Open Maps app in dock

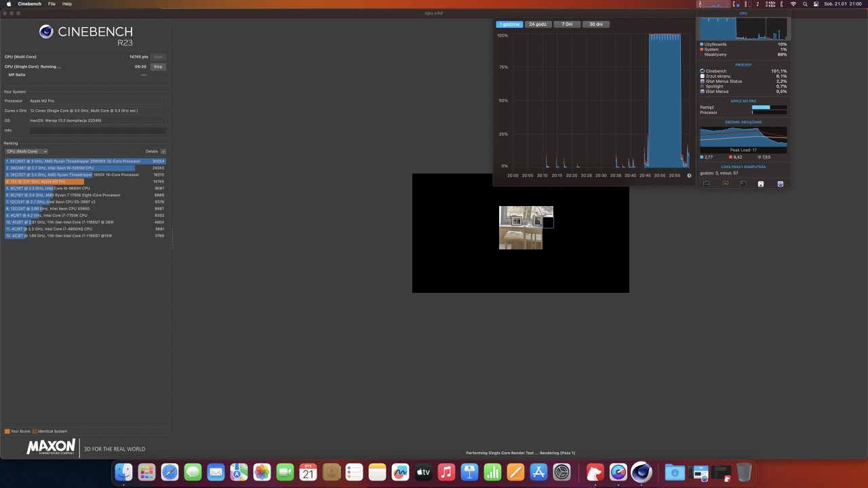pos(239,472)
